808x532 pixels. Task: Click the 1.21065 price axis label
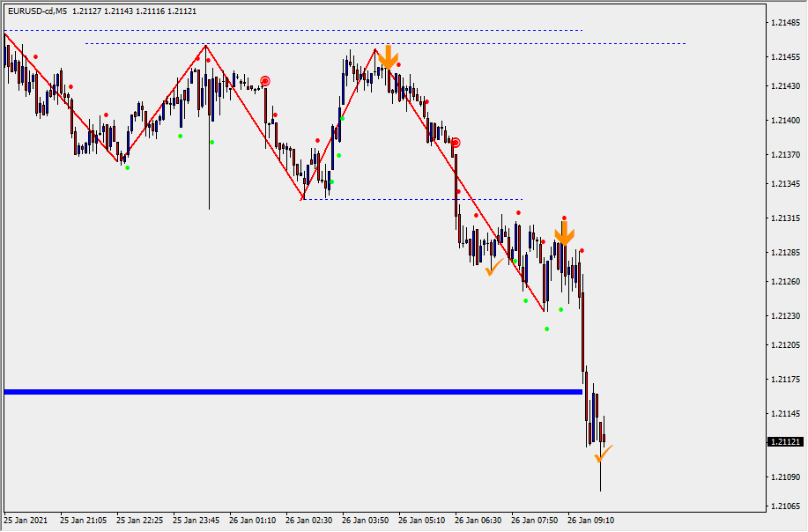click(783, 506)
